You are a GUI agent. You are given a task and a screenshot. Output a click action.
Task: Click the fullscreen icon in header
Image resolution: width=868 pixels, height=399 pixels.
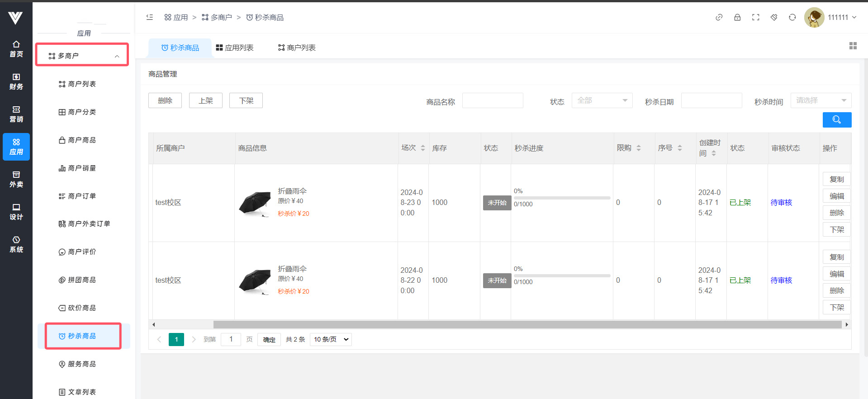pos(755,17)
